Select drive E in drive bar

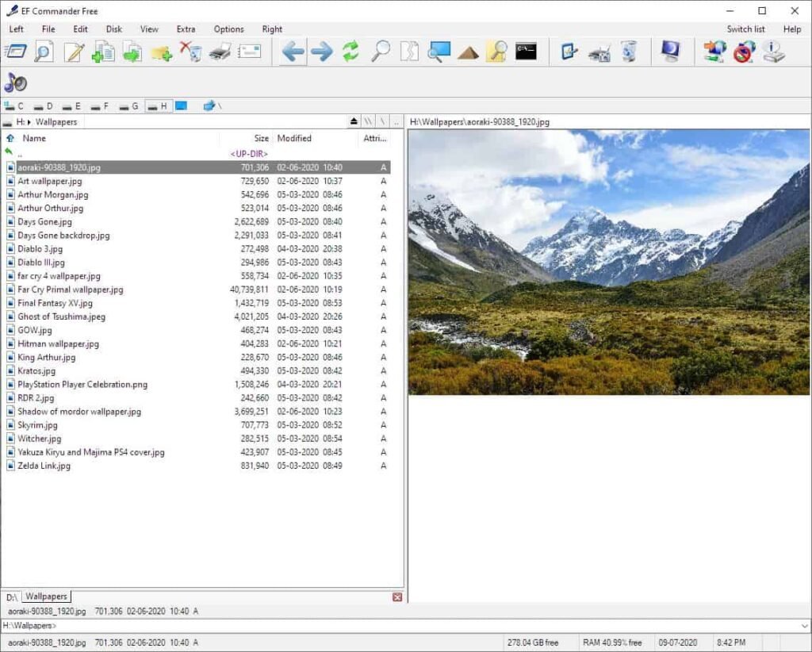(x=71, y=106)
